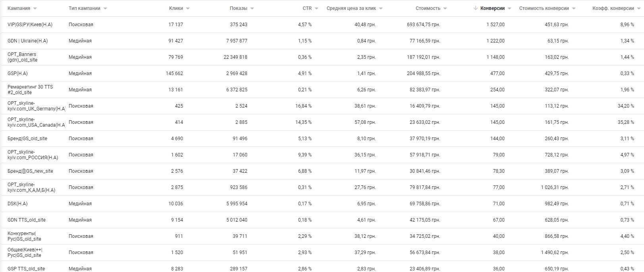644x272 pixels.
Task: Open the Стоимость column dropdown arrow
Action: [445, 9]
